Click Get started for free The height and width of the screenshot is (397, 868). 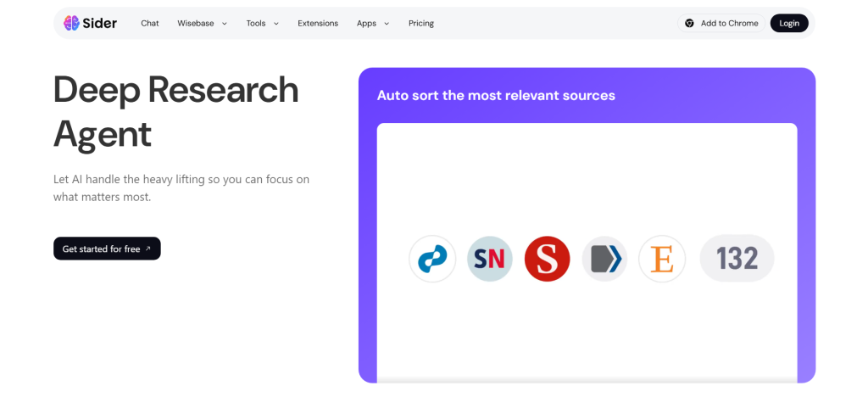pyautogui.click(x=107, y=249)
